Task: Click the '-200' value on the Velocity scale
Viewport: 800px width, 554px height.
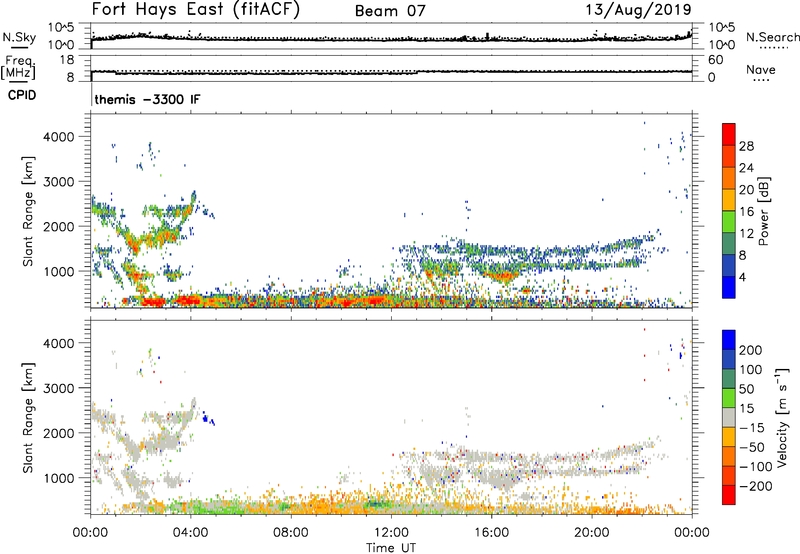Action: coord(754,486)
